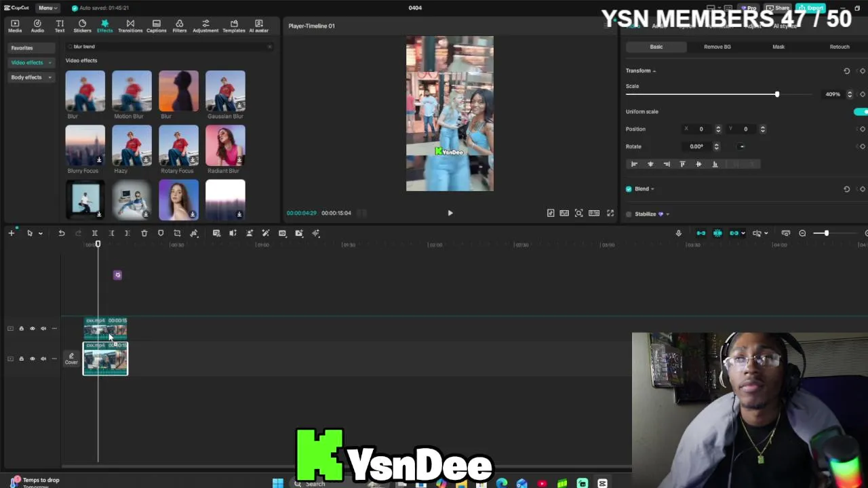The image size is (868, 488).
Task: Lock the upper video track
Action: (x=21, y=329)
